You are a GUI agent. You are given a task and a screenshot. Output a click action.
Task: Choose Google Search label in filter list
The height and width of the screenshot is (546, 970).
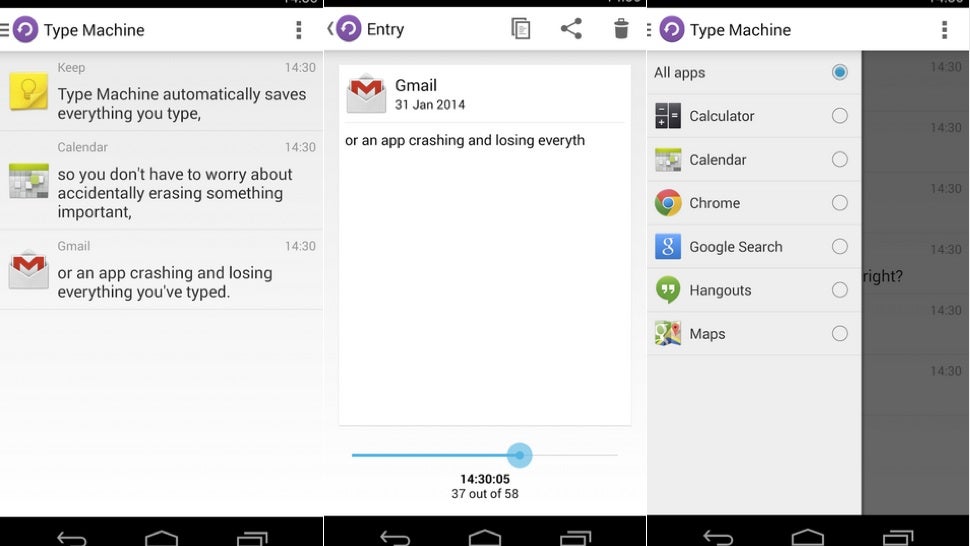(736, 247)
